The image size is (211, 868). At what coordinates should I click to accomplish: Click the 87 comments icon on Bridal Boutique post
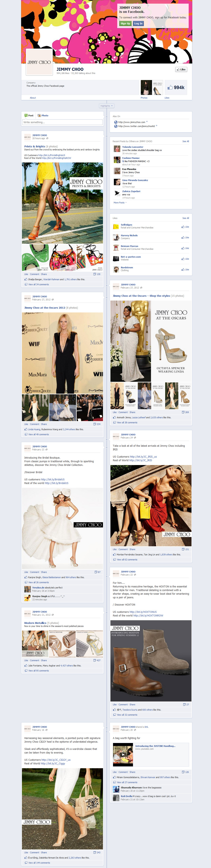96,572
